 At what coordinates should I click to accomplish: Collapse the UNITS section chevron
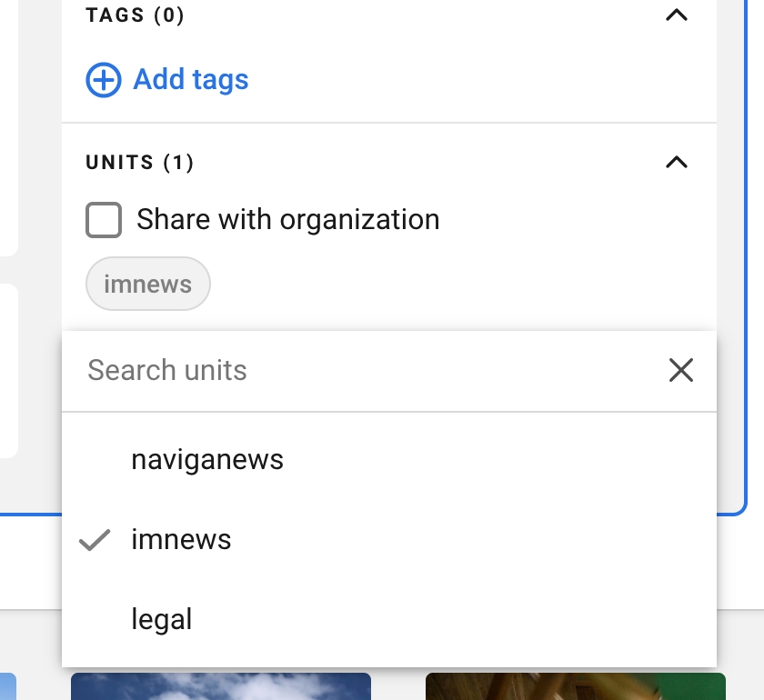676,163
